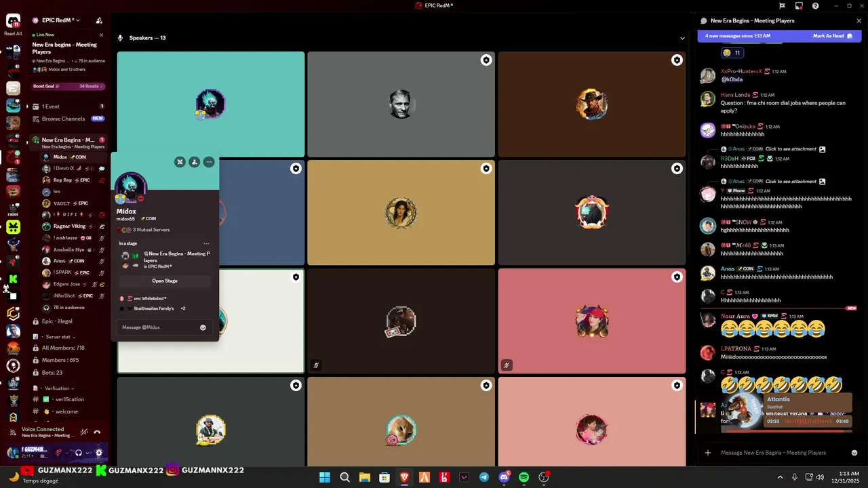Toggle microphone mute in user panel

pos(59,453)
